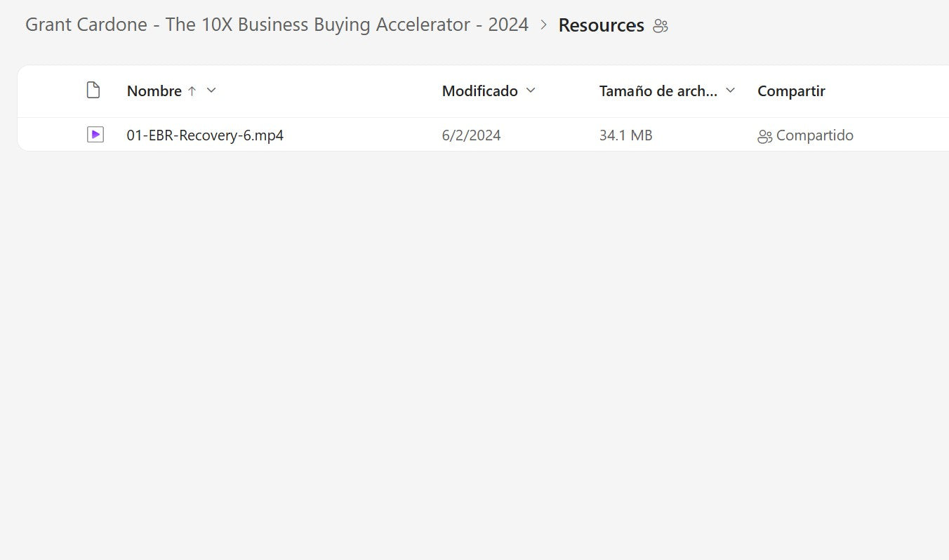Click the 6/2/2024 modified date cell
This screenshot has width=949, height=560.
tap(471, 135)
